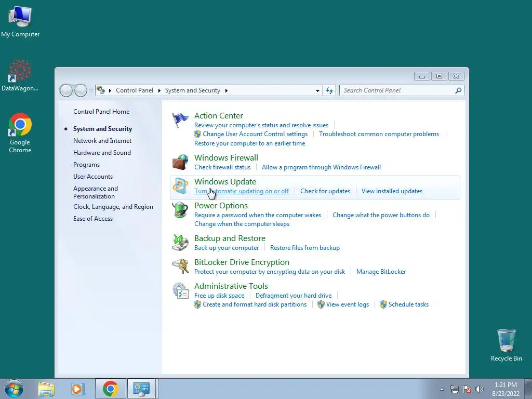
Task: Select Hardware and Sound category
Action: [x=102, y=153]
